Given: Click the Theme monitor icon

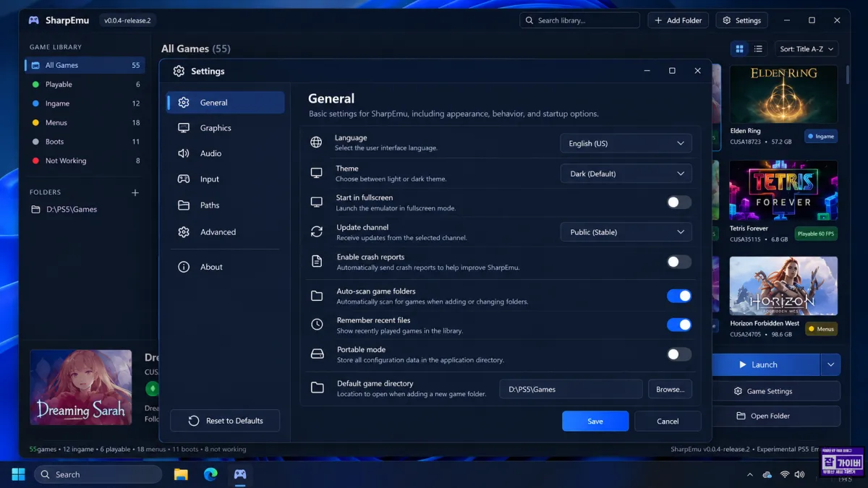Looking at the screenshot, I should (x=316, y=174).
